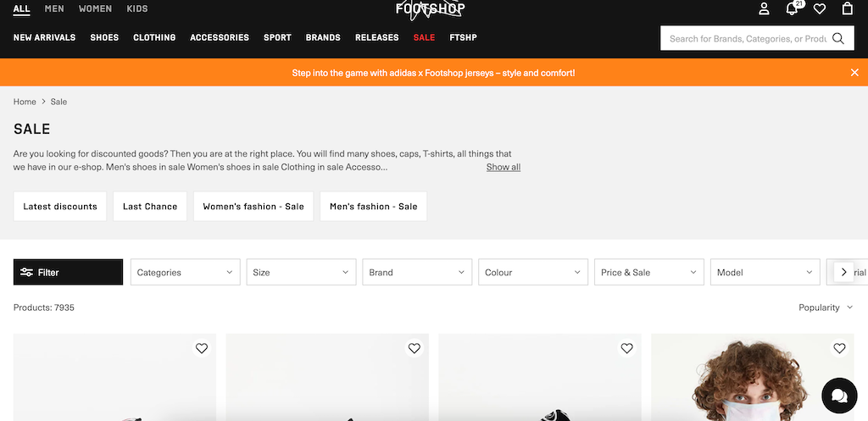Image resolution: width=868 pixels, height=421 pixels.
Task: Open RELEASES menu
Action: tap(377, 37)
